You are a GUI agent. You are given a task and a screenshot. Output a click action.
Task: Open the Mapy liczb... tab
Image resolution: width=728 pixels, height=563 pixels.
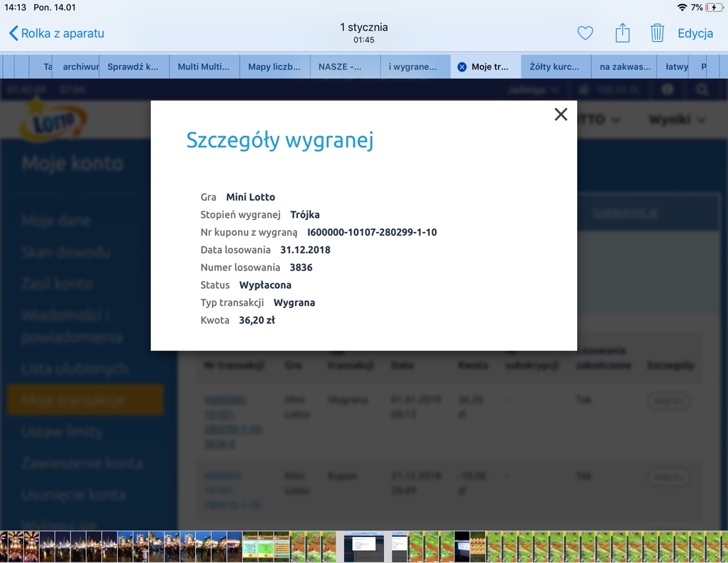[274, 67]
